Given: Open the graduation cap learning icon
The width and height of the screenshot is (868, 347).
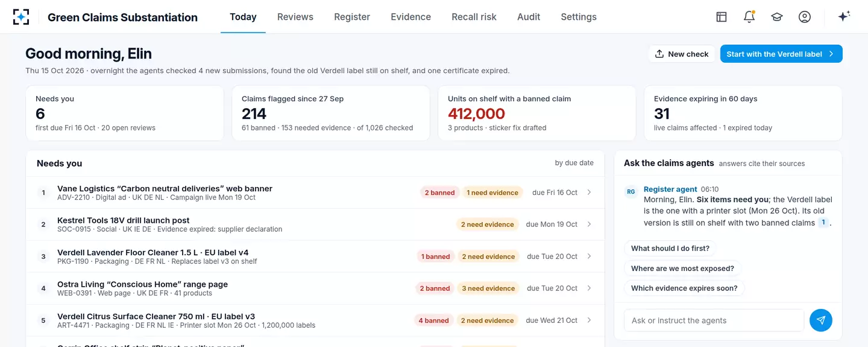Looking at the screenshot, I should 777,17.
